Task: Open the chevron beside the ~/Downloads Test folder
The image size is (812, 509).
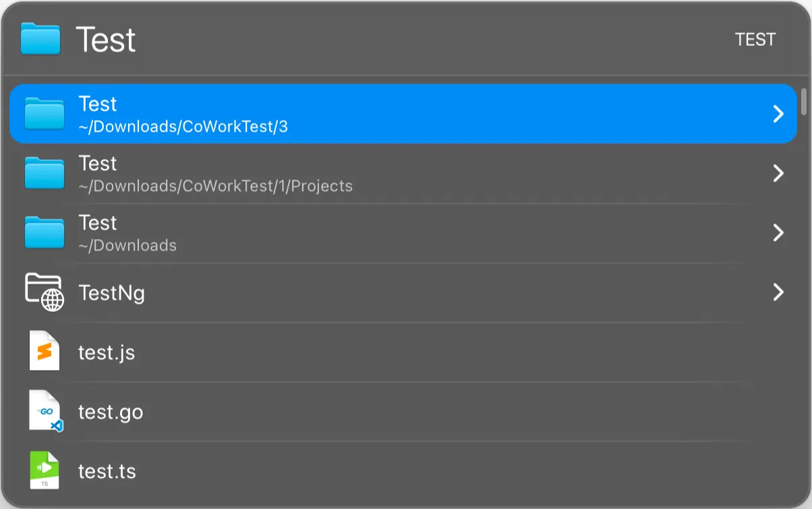Action: point(778,232)
